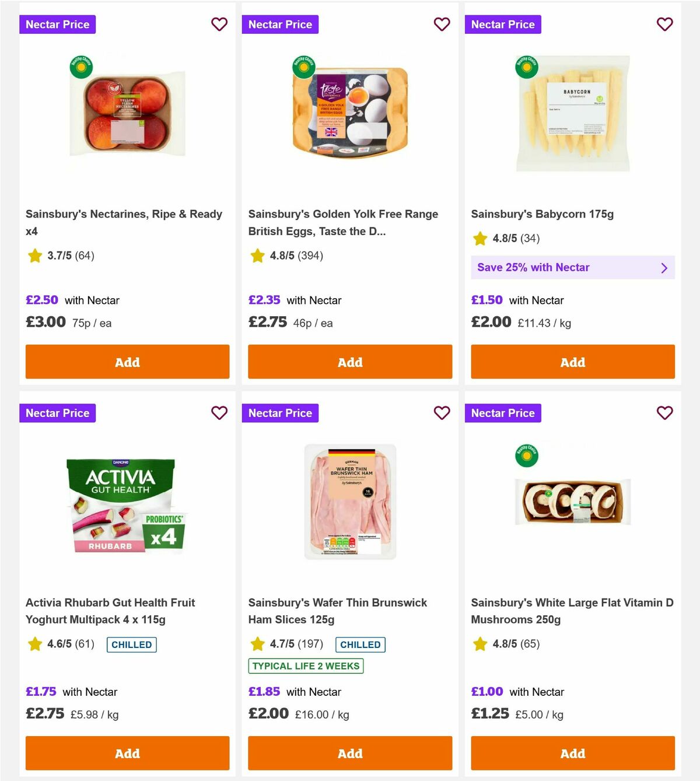This screenshot has width=700, height=781.
Task: Unfavourite the mushrooms using the heart toggle
Action: click(664, 413)
